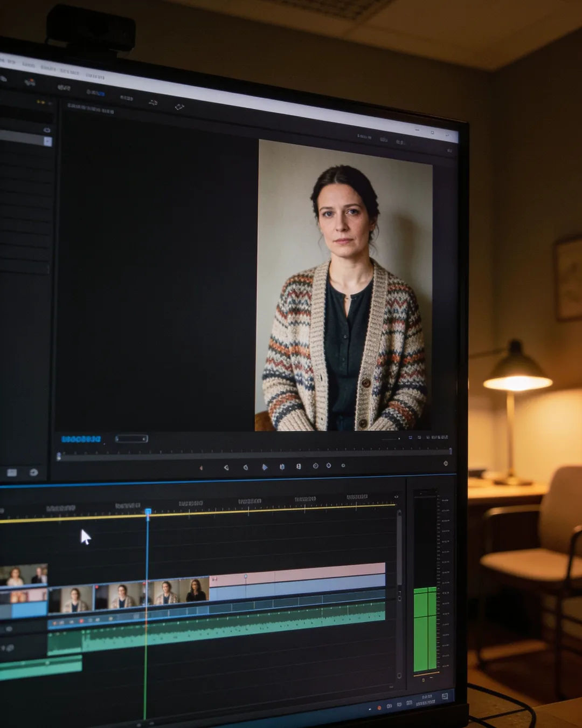Select the clip thumbnail of woman in dark clothing
The height and width of the screenshot is (728, 582).
coord(195,590)
